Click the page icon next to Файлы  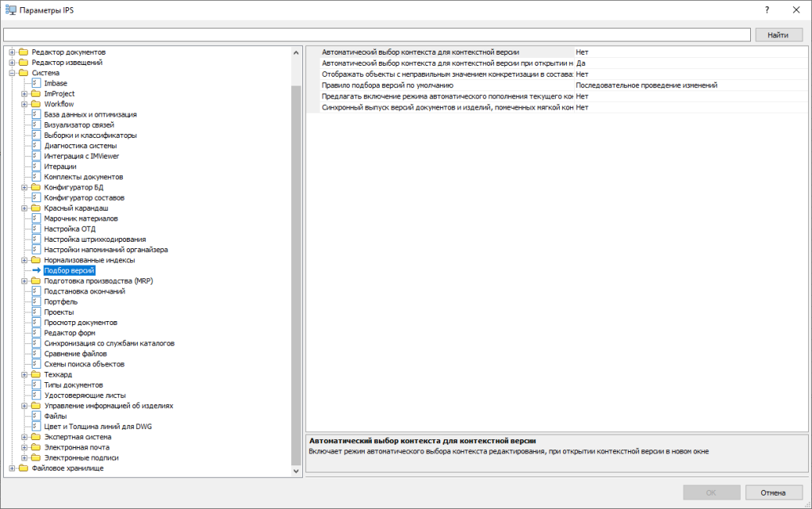tap(36, 416)
